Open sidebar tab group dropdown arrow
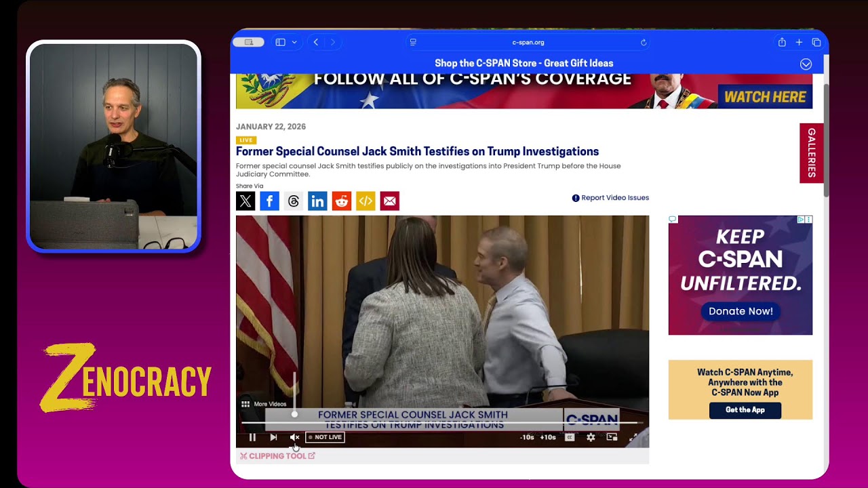Image resolution: width=868 pixels, height=488 pixels. (294, 42)
